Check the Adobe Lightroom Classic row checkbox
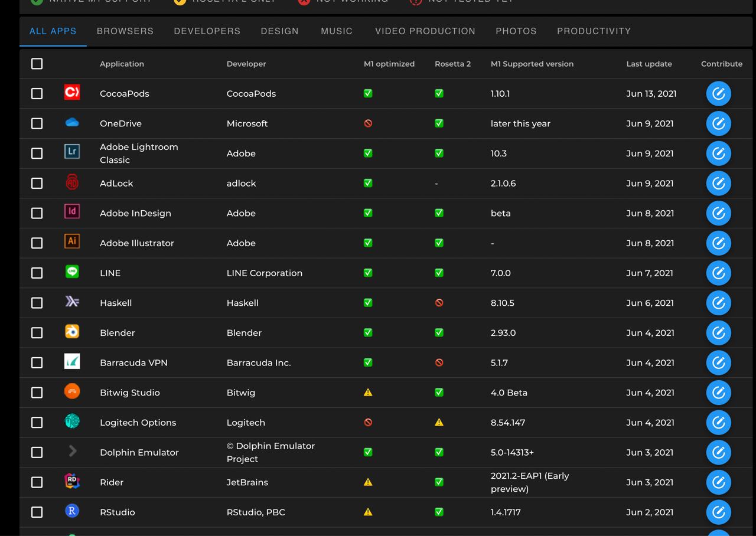756x536 pixels. tap(37, 153)
